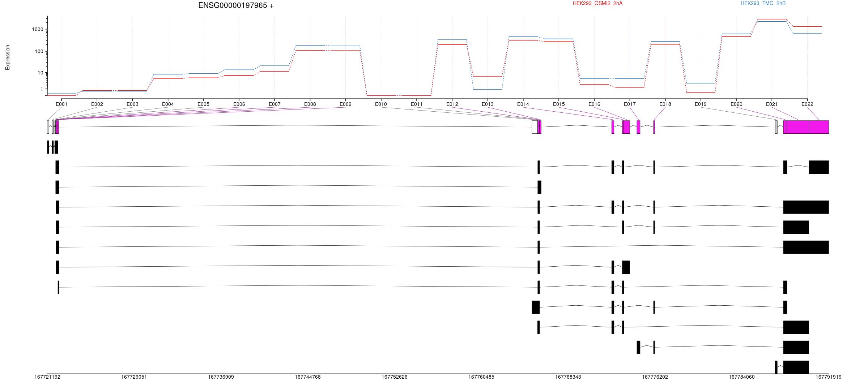Click exon label E017

(x=630, y=104)
